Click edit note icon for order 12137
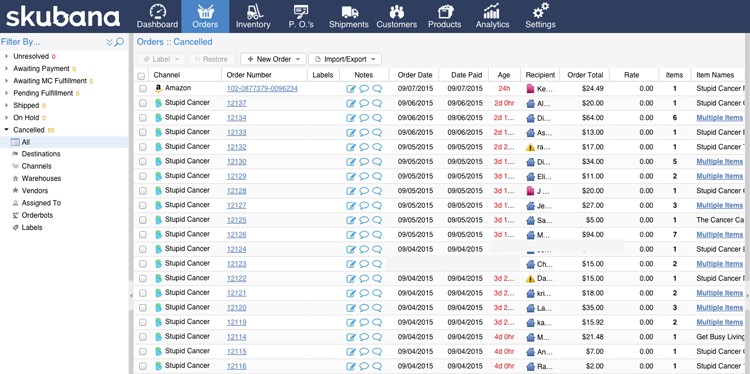This screenshot has width=750, height=374. click(351, 103)
